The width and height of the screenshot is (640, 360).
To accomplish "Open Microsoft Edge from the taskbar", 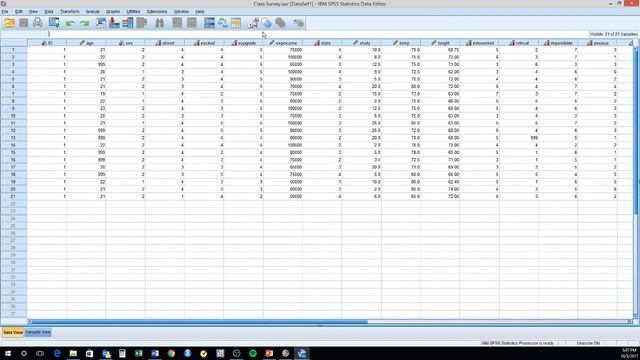I will point(57,353).
